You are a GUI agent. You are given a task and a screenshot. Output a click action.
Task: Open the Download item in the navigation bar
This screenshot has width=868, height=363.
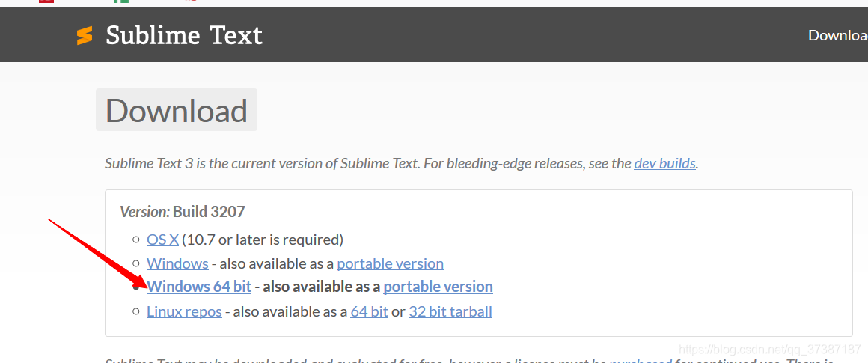point(837,35)
